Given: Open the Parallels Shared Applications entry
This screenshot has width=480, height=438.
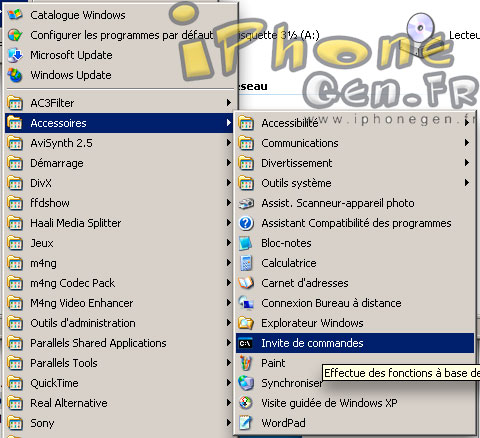Looking at the screenshot, I should click(119, 343).
